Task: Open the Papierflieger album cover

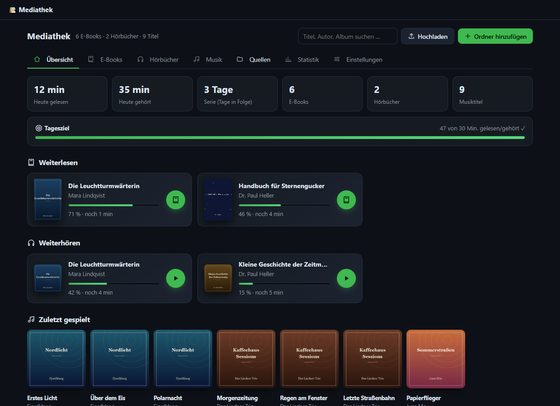Action: (436, 359)
